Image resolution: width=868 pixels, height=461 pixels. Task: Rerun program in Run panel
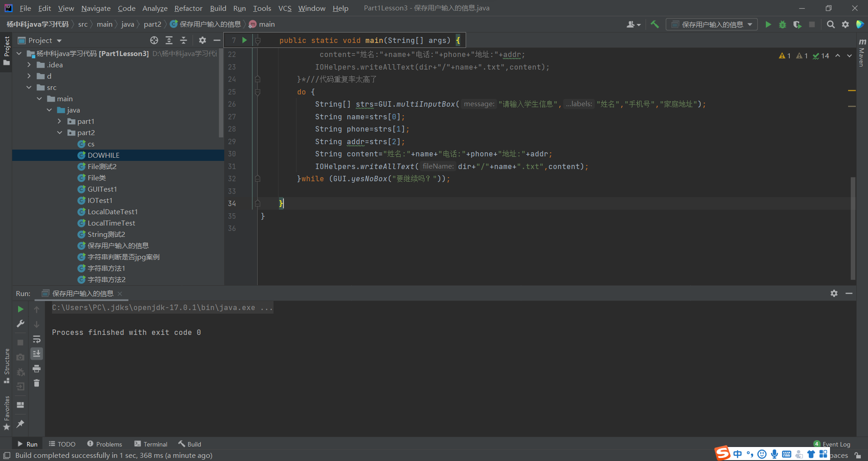click(20, 309)
